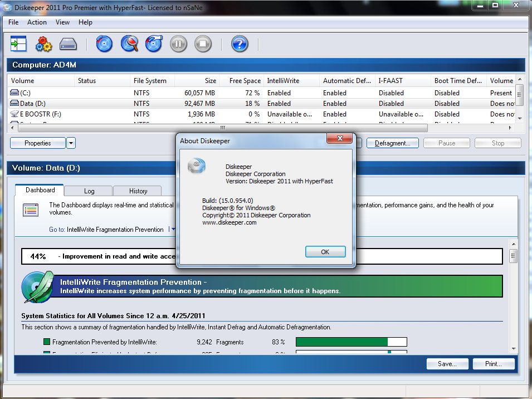The image size is (532, 399).
Task: Click the E BOOSTR (F:) drive icon
Action: 14,114
